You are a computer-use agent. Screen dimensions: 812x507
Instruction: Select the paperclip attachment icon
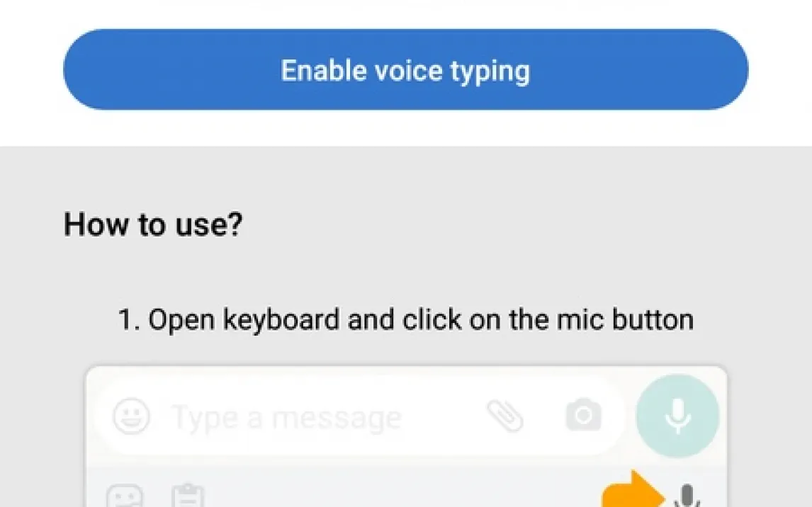pyautogui.click(x=505, y=416)
